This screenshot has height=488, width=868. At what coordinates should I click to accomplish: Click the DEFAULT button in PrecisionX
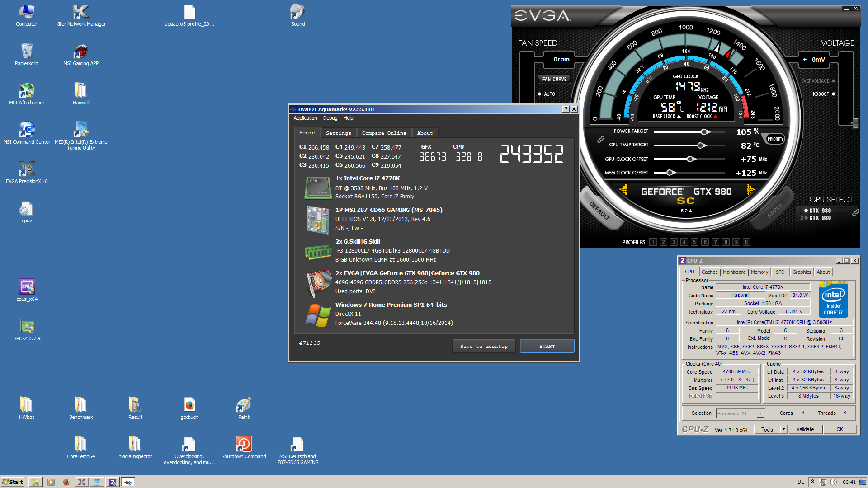coord(599,211)
